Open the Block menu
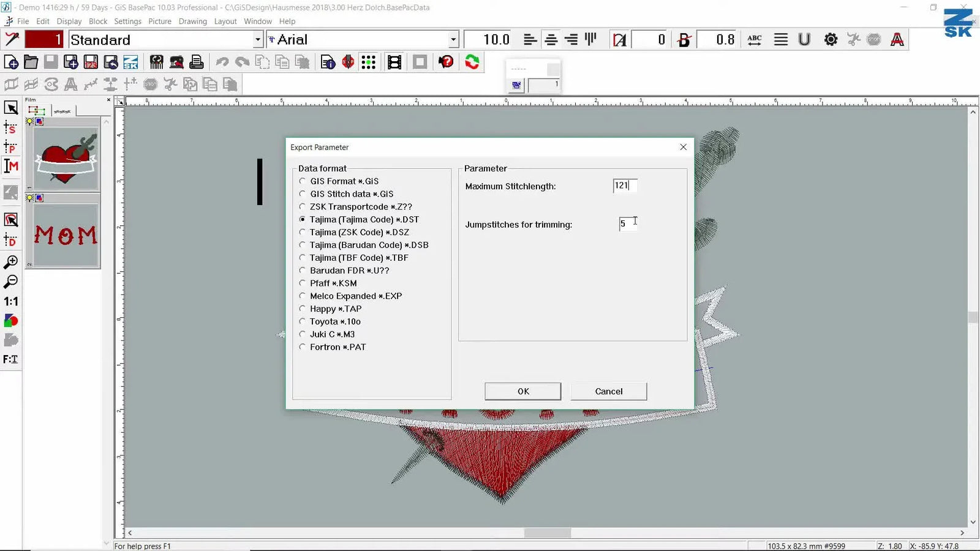Viewport: 980px width, 551px height. (x=98, y=21)
